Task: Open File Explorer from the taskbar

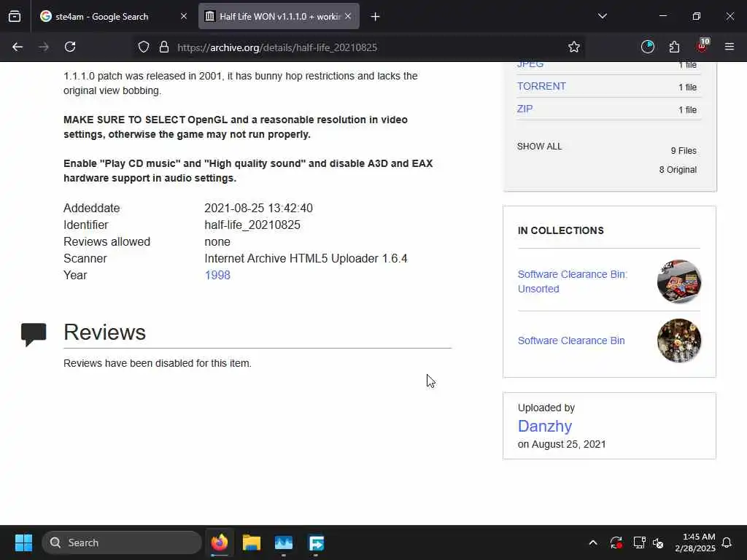Action: click(252, 542)
